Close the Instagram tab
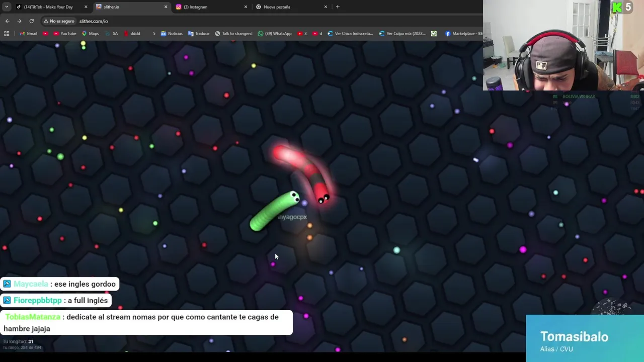 [x=246, y=7]
